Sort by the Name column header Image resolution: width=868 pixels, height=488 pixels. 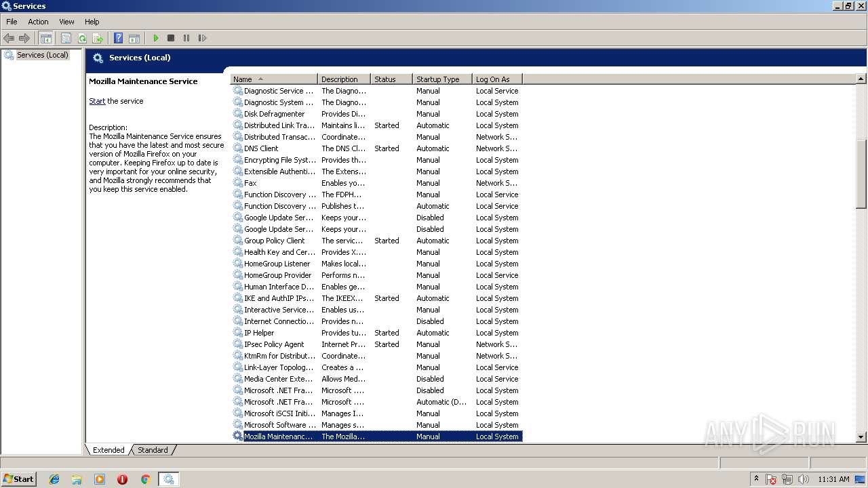click(274, 79)
